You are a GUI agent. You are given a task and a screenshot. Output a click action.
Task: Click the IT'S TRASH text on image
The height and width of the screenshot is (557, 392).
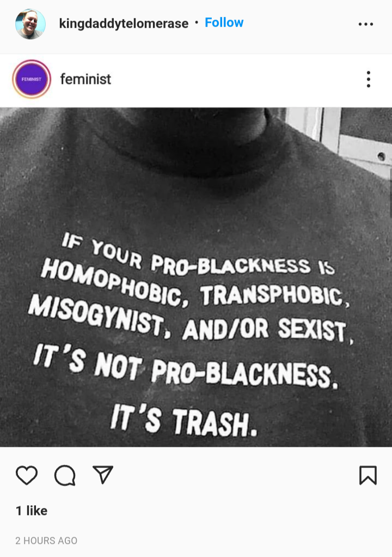tap(183, 420)
